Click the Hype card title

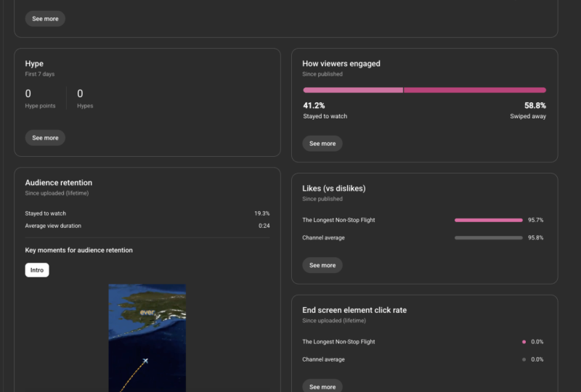click(34, 64)
